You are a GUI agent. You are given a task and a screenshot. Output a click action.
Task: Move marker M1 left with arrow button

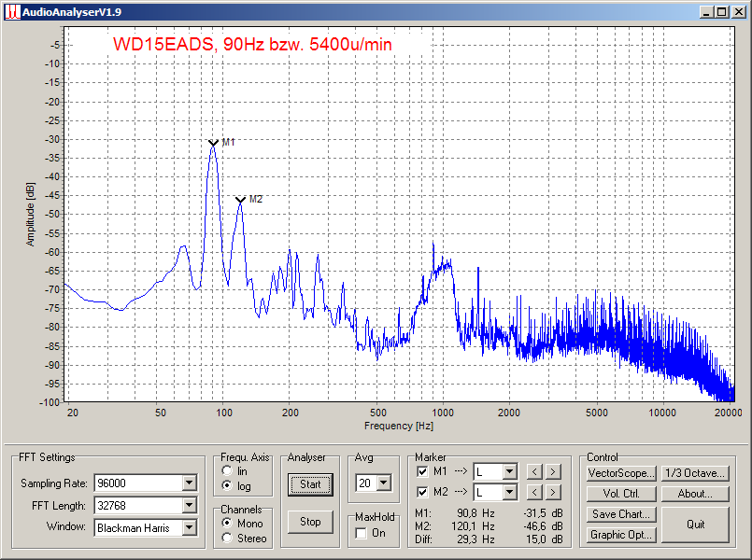tap(534, 472)
